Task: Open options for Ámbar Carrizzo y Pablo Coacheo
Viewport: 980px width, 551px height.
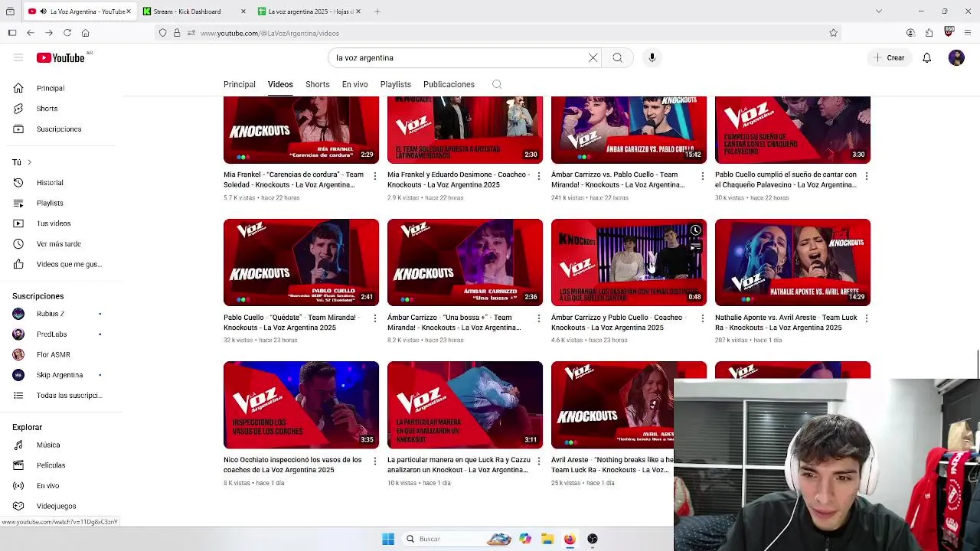Action: (702, 318)
